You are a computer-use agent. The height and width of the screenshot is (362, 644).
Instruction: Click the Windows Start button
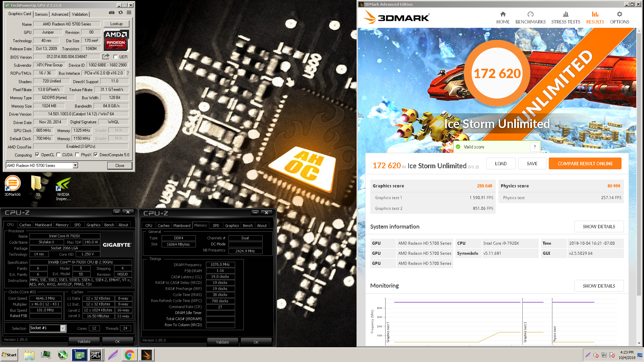[9, 355]
